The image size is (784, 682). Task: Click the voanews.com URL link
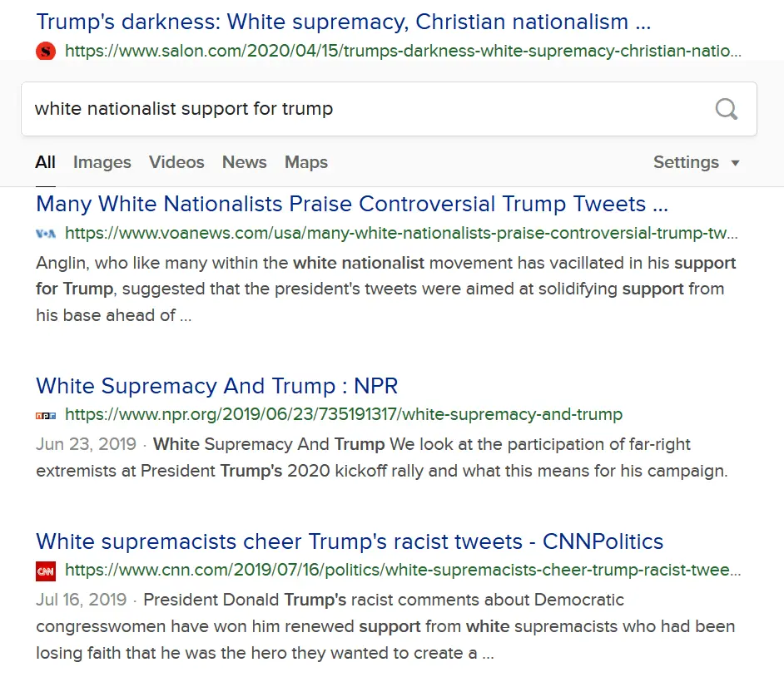point(400,234)
